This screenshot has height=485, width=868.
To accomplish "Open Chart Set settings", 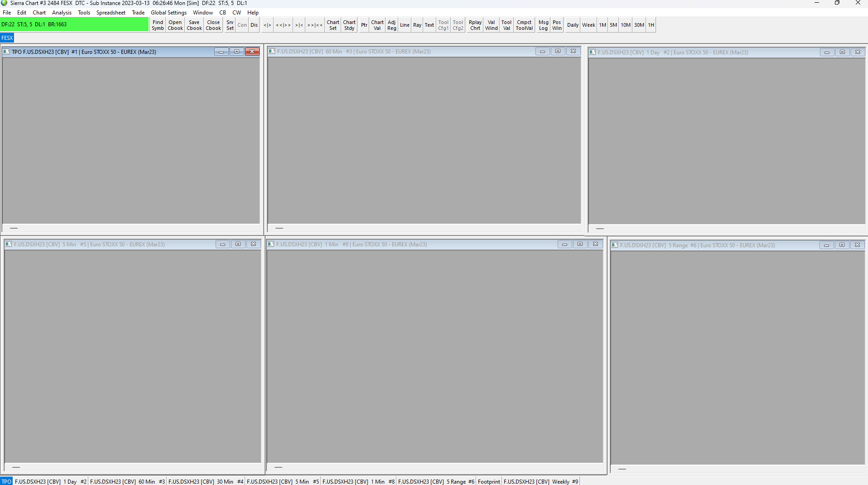I will pos(333,25).
